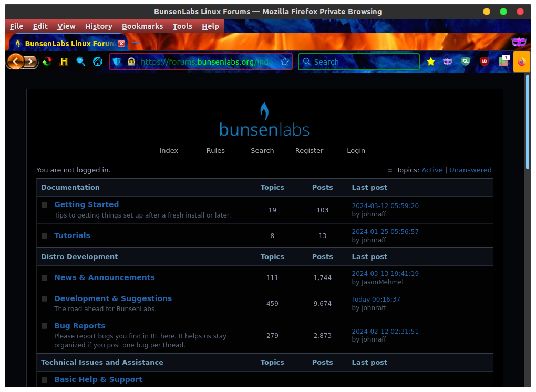Go to the Register page
The image size is (536, 392).
(x=309, y=151)
